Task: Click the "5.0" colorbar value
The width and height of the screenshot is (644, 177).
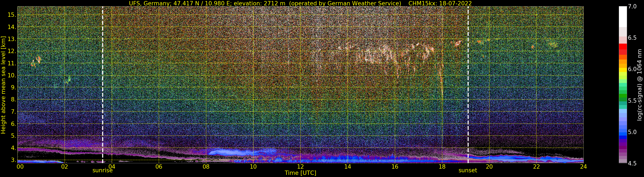Action: pyautogui.click(x=632, y=132)
